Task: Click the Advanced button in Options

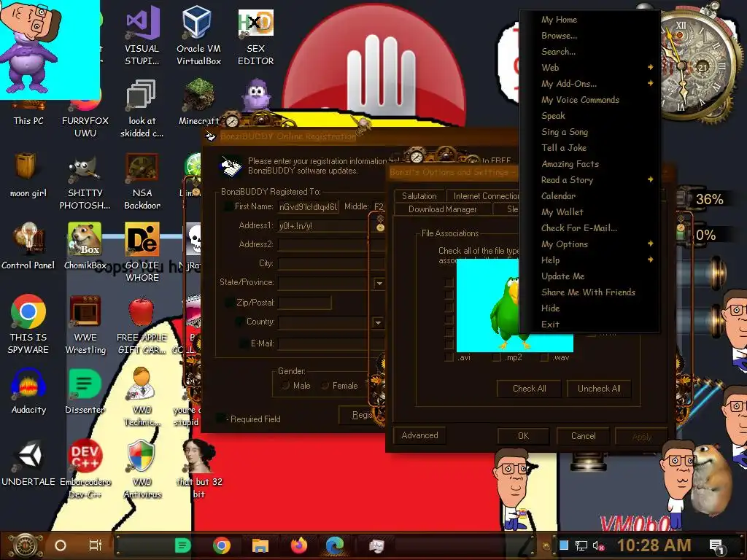Action: (x=419, y=435)
